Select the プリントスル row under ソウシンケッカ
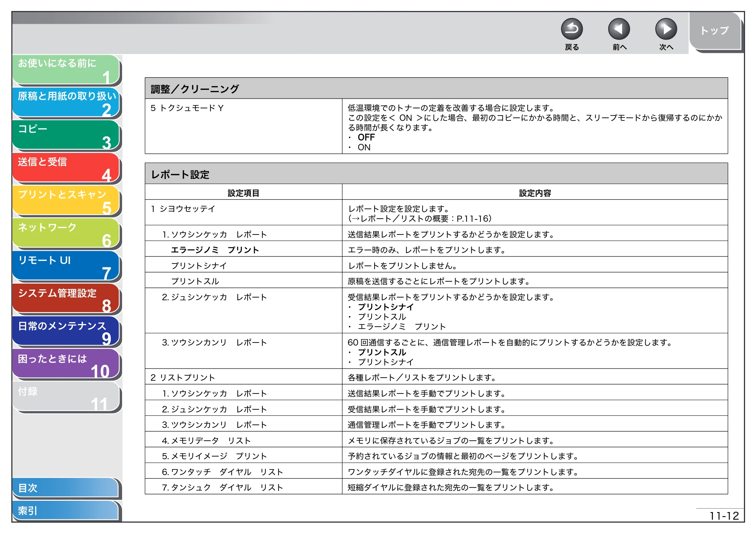This screenshot has width=756, height=534. pos(436,281)
